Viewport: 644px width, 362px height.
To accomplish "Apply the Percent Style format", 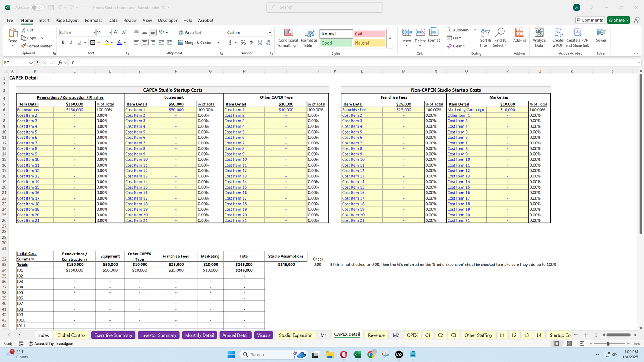I will 243,43.
